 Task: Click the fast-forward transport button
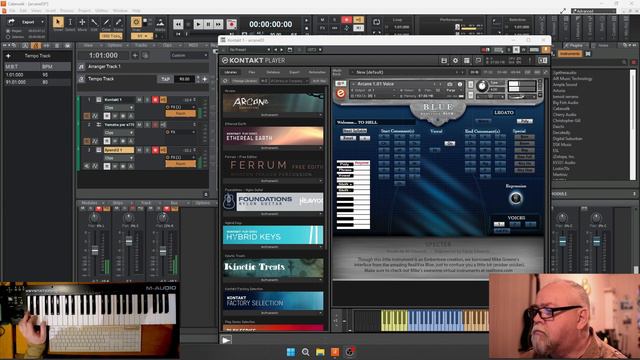218,24
